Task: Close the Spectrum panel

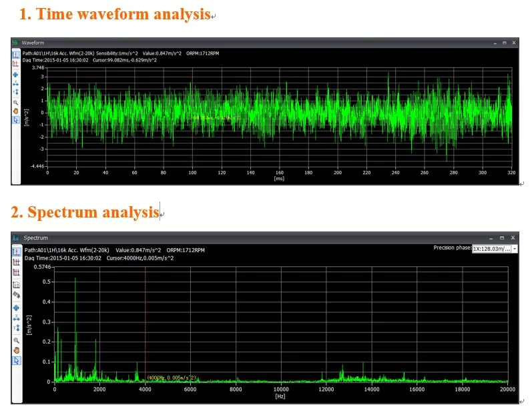Action: [x=513, y=237]
